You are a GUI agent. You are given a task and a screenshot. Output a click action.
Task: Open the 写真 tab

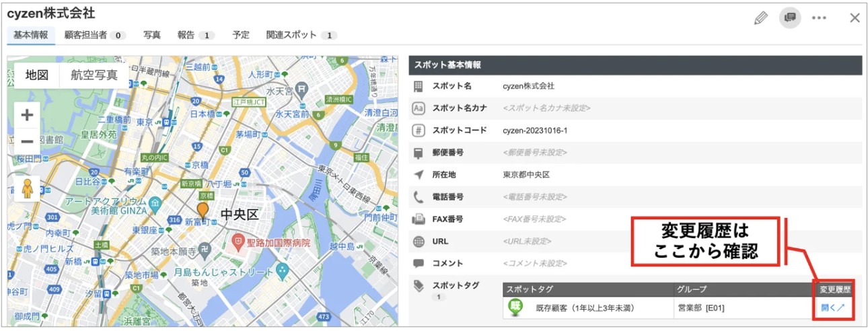click(x=152, y=35)
